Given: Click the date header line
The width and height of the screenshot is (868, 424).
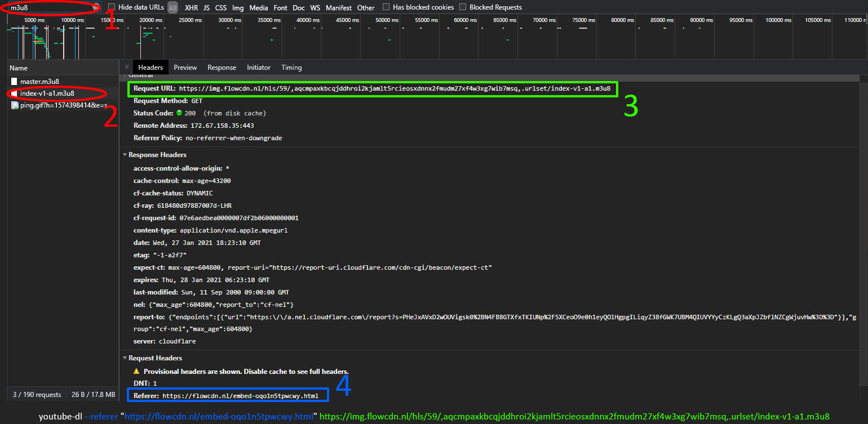Looking at the screenshot, I should pos(197,243).
